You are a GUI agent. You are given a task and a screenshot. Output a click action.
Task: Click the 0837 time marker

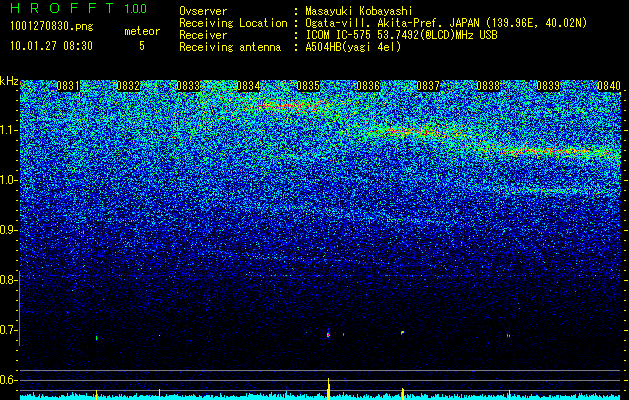428,86
